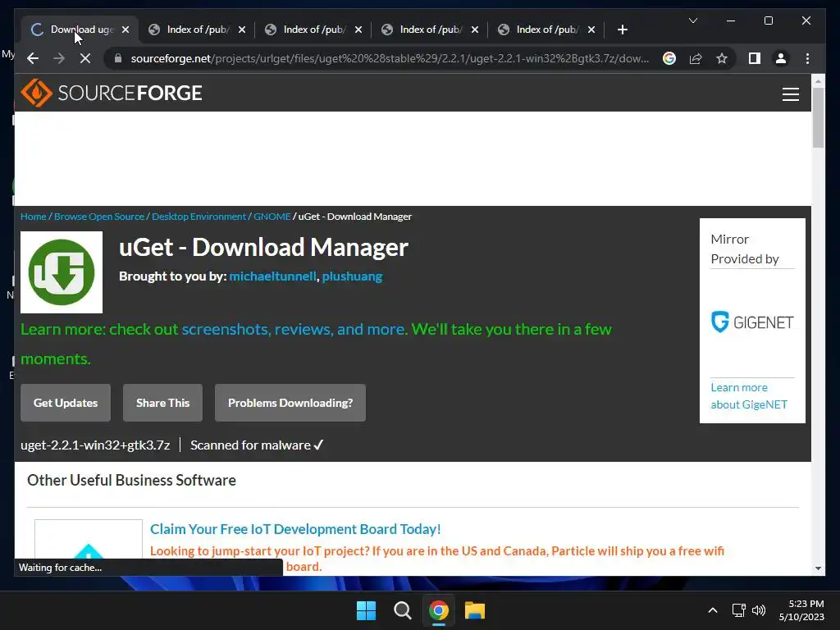Click the uget-2.2.1-win32+gtk3.7z file name

pyautogui.click(x=95, y=445)
